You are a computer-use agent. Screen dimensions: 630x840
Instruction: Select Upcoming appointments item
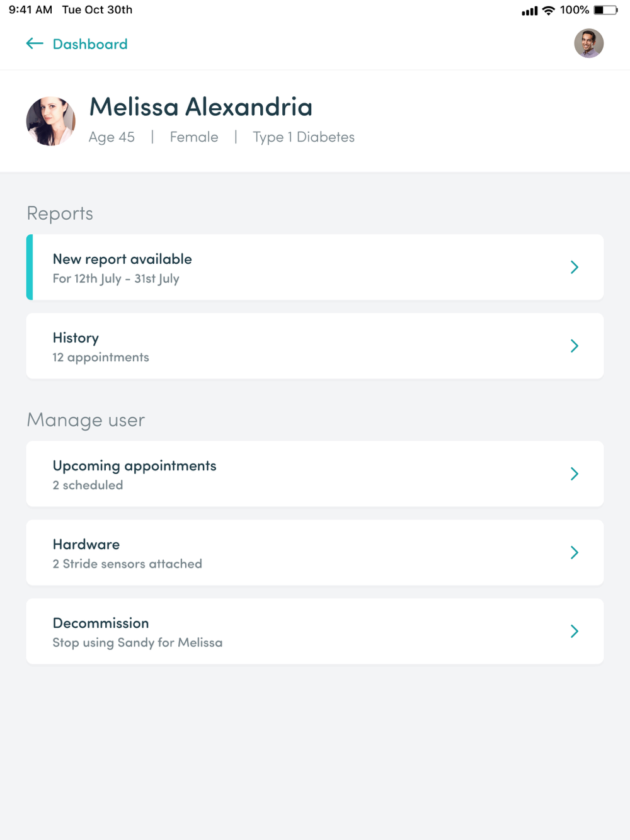coord(315,474)
